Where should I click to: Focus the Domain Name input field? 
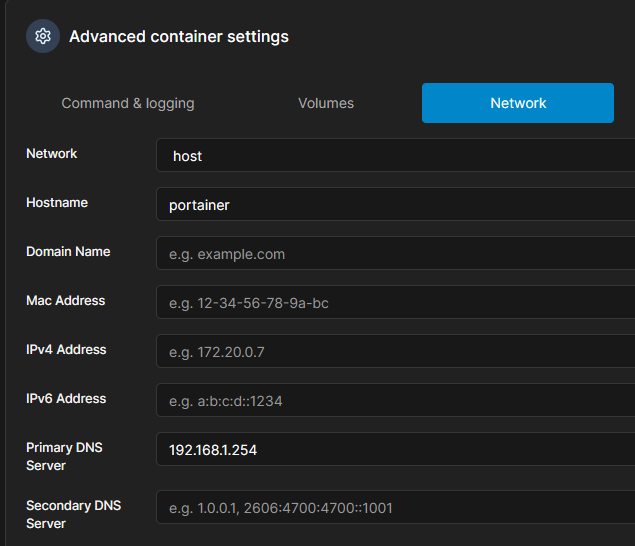396,253
